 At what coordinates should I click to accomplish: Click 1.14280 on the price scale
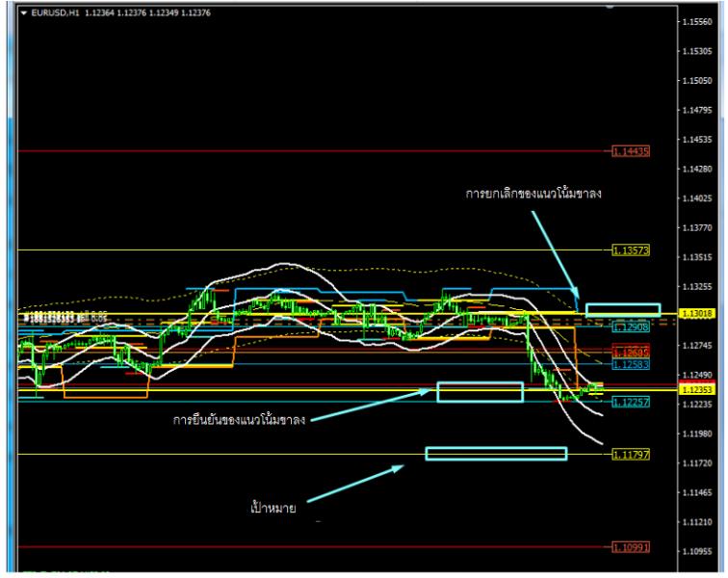(697, 170)
